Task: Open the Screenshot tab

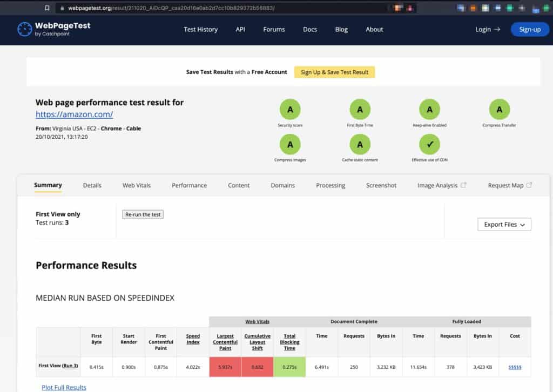Action: point(381,185)
